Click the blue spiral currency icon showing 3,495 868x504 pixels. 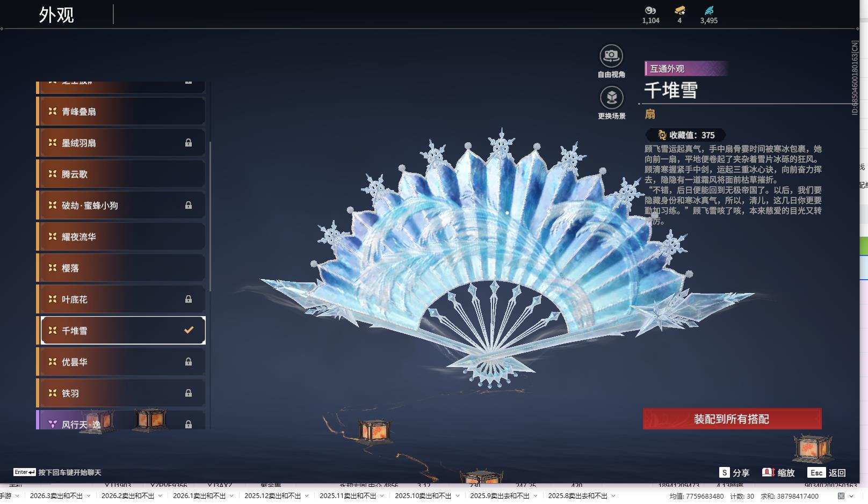tap(710, 10)
